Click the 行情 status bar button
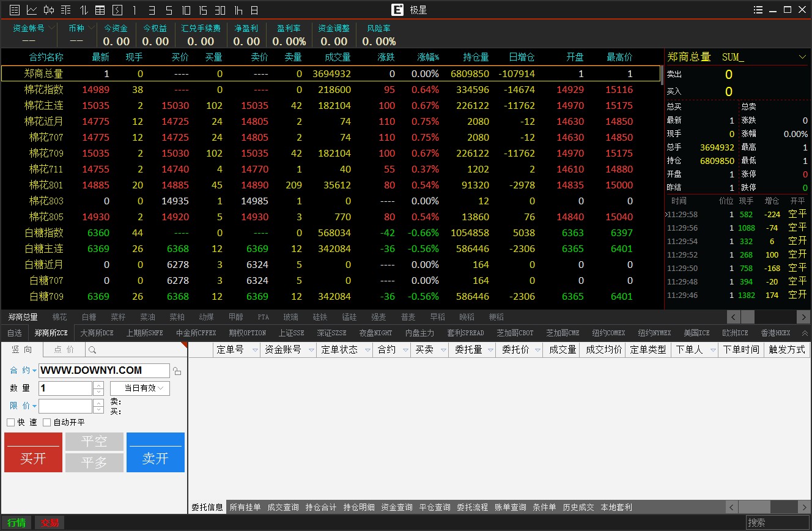 pyautogui.click(x=17, y=522)
